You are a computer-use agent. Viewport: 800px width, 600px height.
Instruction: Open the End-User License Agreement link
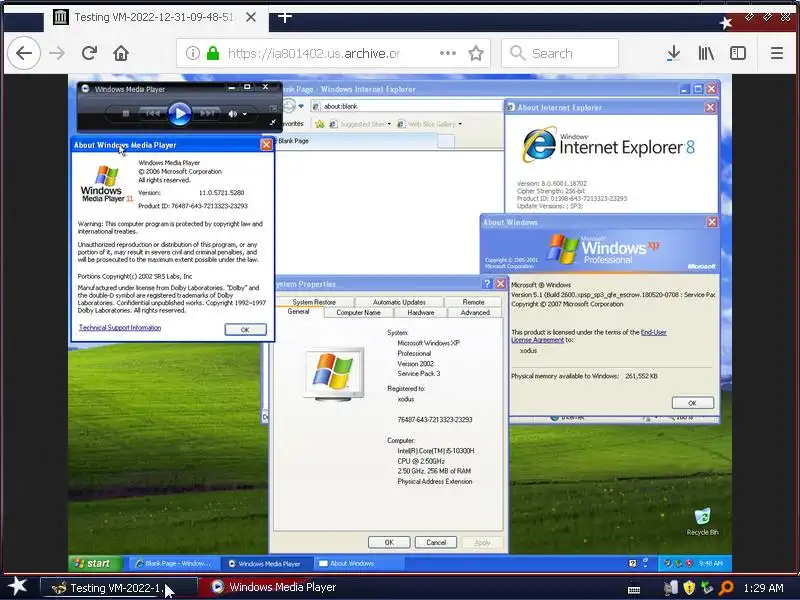(589, 336)
